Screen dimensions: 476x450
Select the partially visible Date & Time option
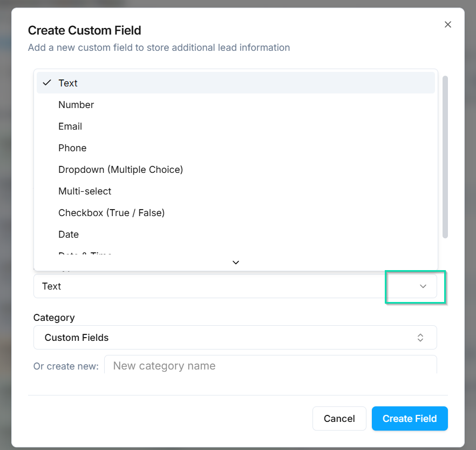click(x=85, y=254)
